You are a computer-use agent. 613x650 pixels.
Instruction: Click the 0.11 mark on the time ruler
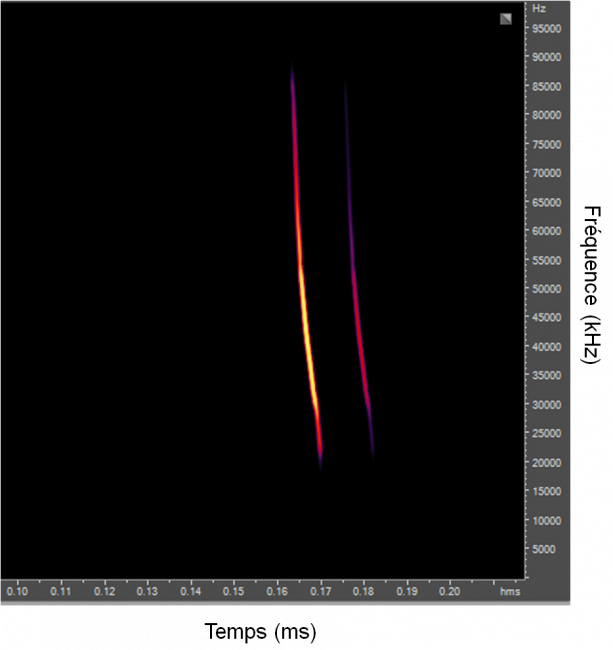click(x=61, y=592)
